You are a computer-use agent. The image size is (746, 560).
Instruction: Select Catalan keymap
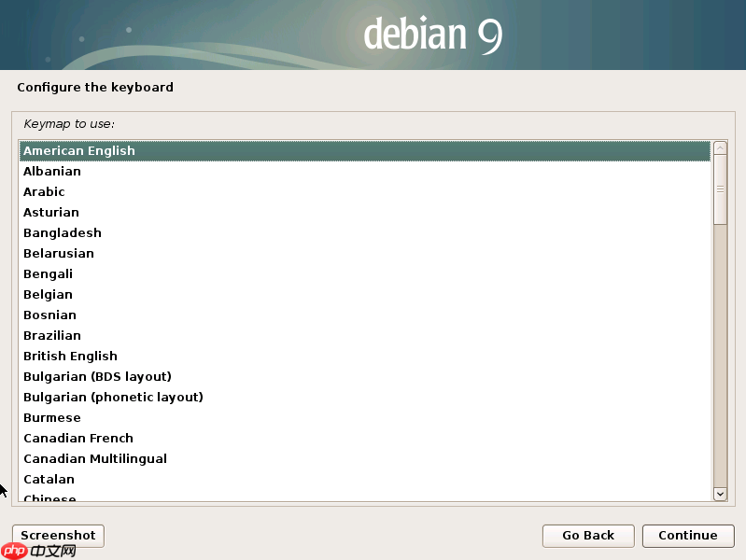pyautogui.click(x=365, y=479)
